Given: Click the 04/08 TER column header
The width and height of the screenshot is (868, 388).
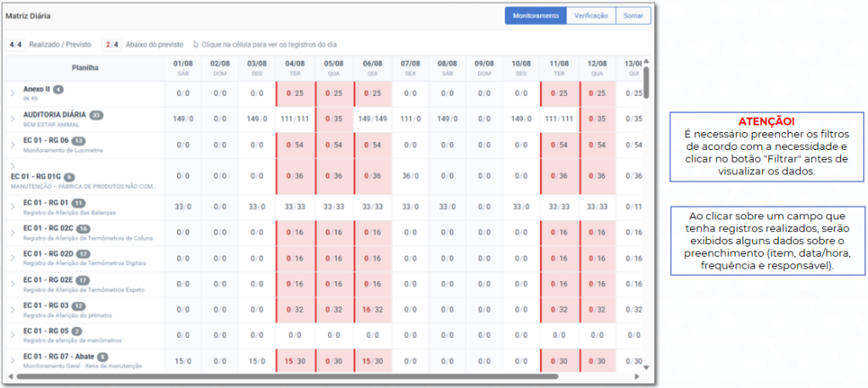Looking at the screenshot, I should point(295,68).
